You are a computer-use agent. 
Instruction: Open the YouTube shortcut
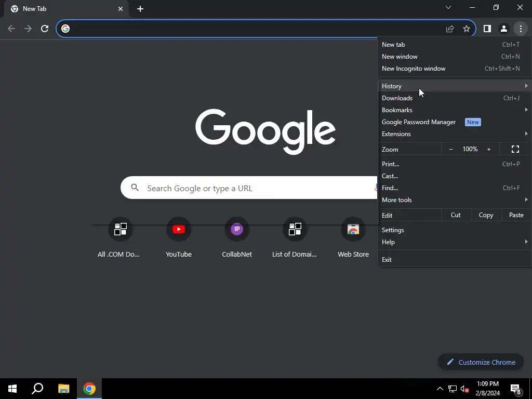point(179,237)
